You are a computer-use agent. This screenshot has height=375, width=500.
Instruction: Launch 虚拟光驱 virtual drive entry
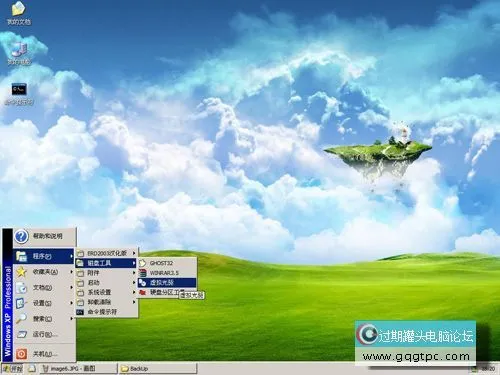point(167,283)
